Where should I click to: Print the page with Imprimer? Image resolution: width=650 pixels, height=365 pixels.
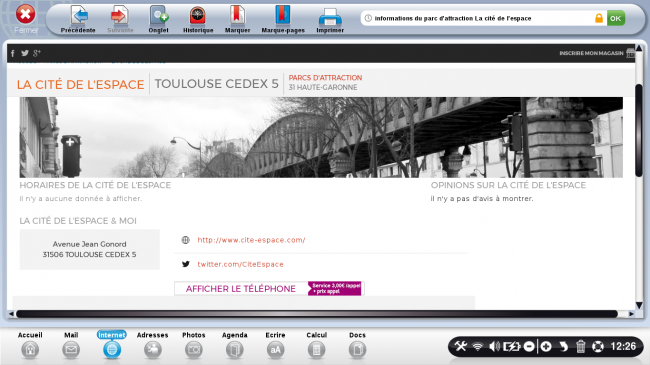[x=330, y=19]
